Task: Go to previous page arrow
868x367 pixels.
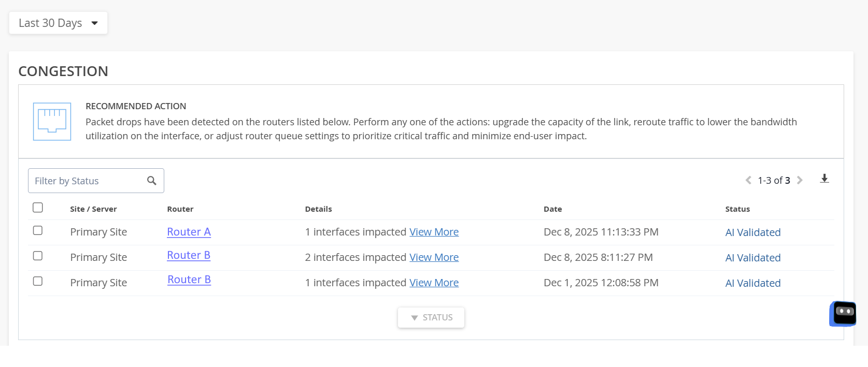Action: 748,180
